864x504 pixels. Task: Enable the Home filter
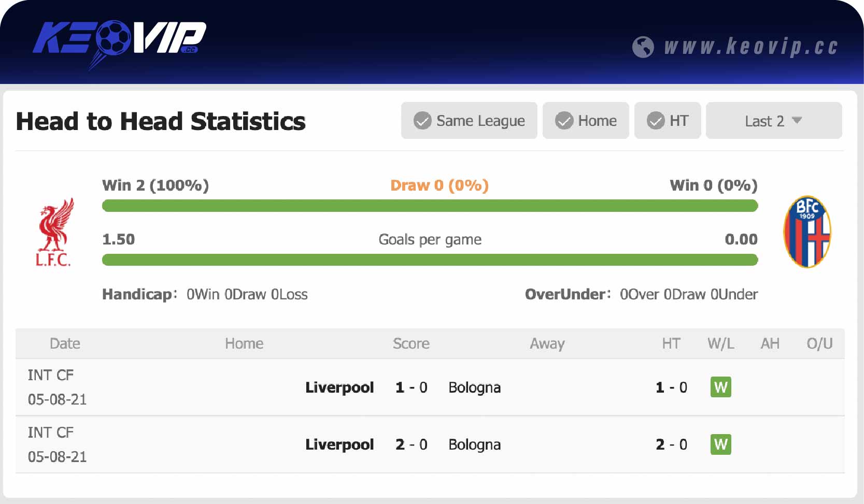tap(586, 121)
